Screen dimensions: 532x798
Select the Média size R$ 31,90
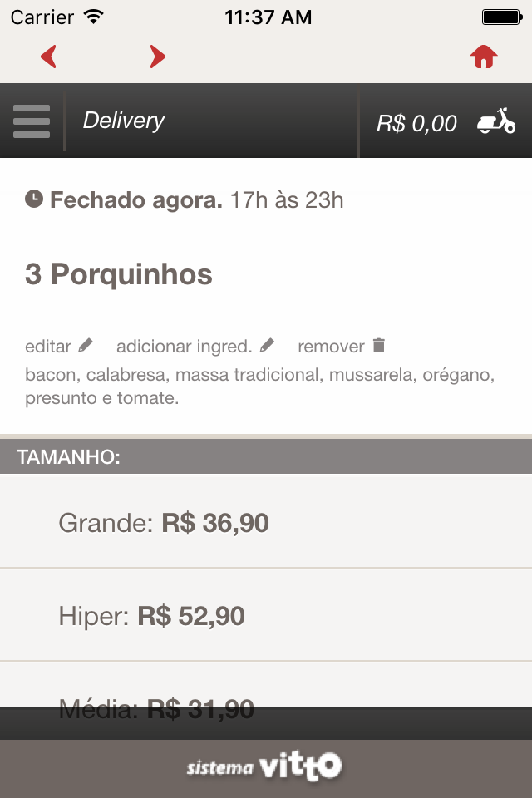tap(266, 684)
